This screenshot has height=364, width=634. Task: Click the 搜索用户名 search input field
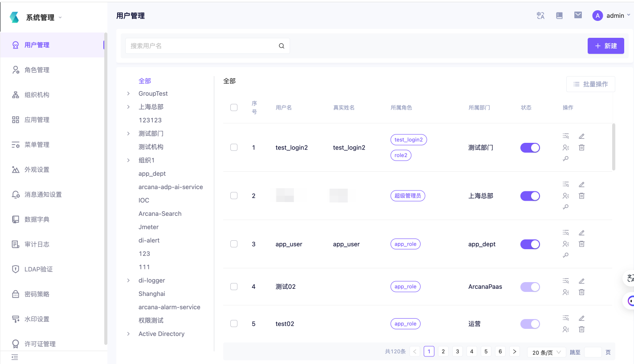tap(208, 46)
